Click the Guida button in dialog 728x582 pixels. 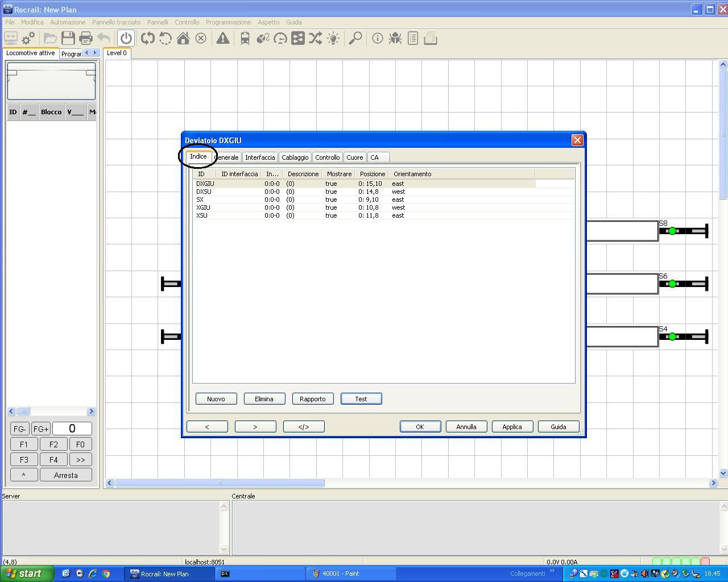tap(559, 427)
